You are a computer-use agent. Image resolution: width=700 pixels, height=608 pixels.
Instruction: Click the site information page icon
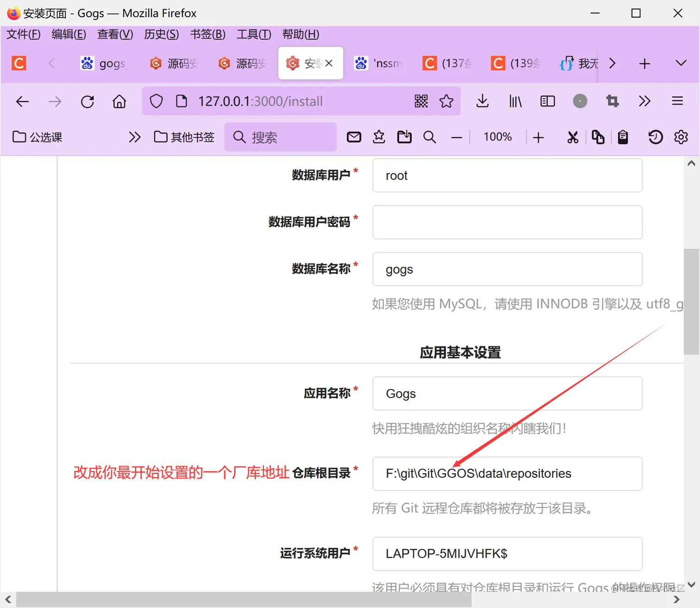tap(181, 101)
